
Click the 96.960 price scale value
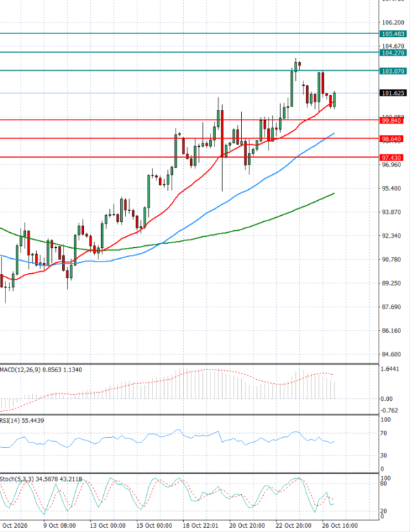coord(393,165)
